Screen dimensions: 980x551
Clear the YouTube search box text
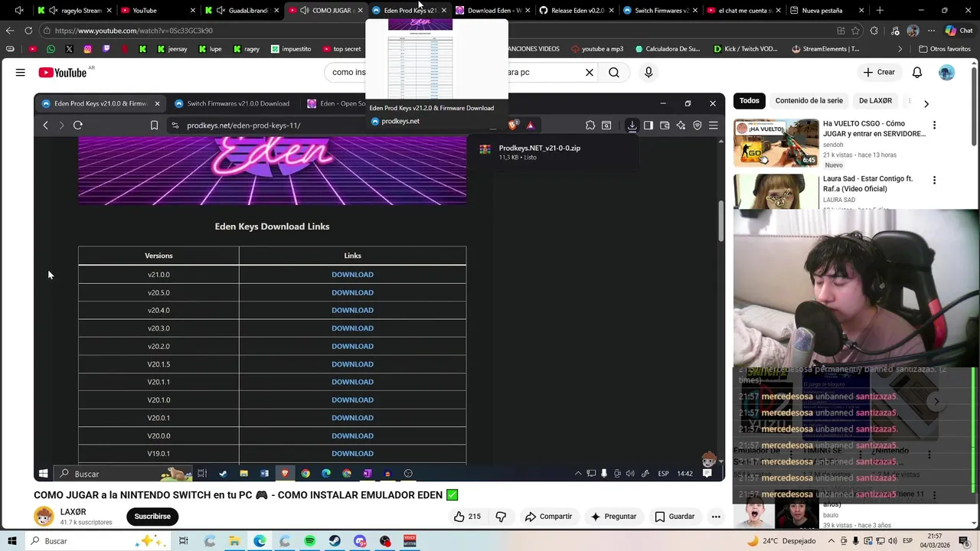590,72
